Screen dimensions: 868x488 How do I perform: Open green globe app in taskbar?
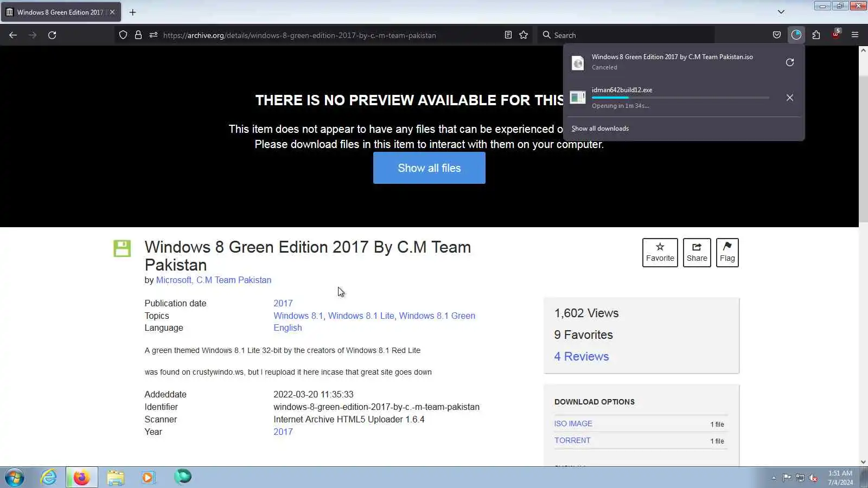click(x=183, y=477)
